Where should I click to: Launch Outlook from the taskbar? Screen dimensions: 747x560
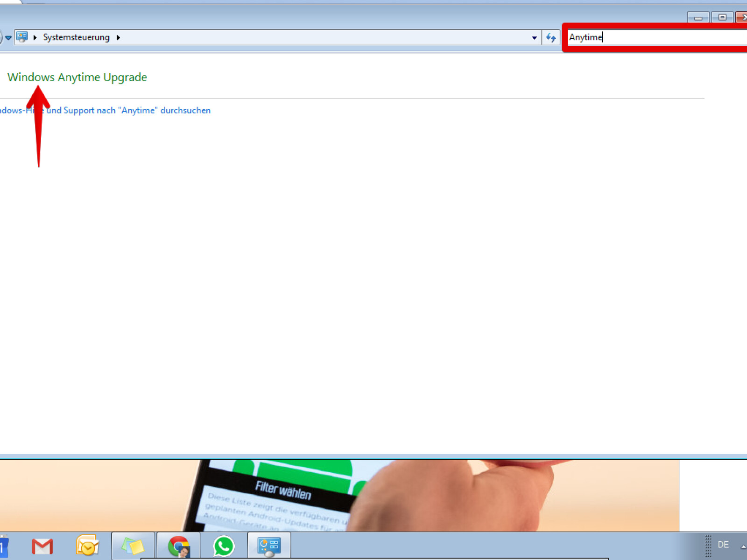coord(87,546)
